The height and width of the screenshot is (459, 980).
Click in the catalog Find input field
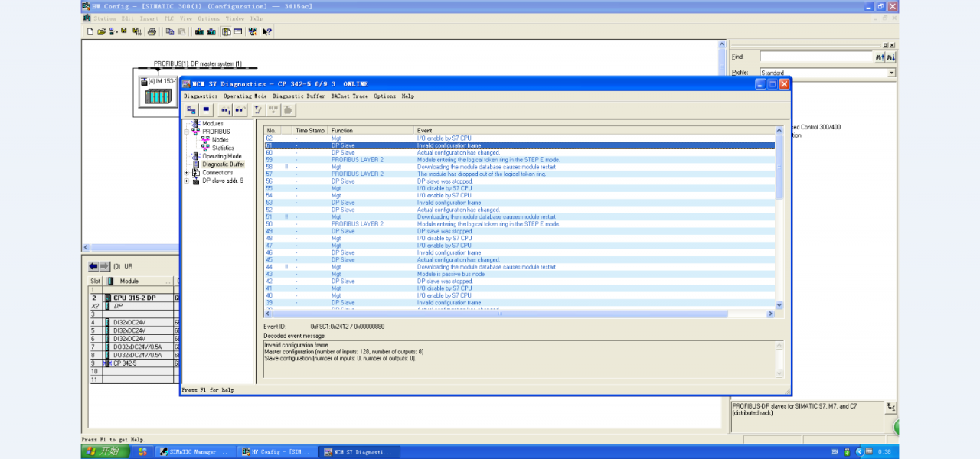(815, 57)
